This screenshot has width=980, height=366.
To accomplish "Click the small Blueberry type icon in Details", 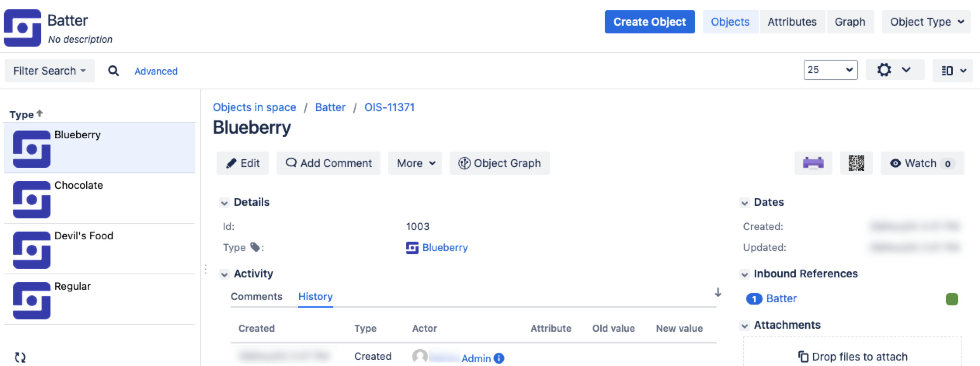I will click(x=412, y=247).
